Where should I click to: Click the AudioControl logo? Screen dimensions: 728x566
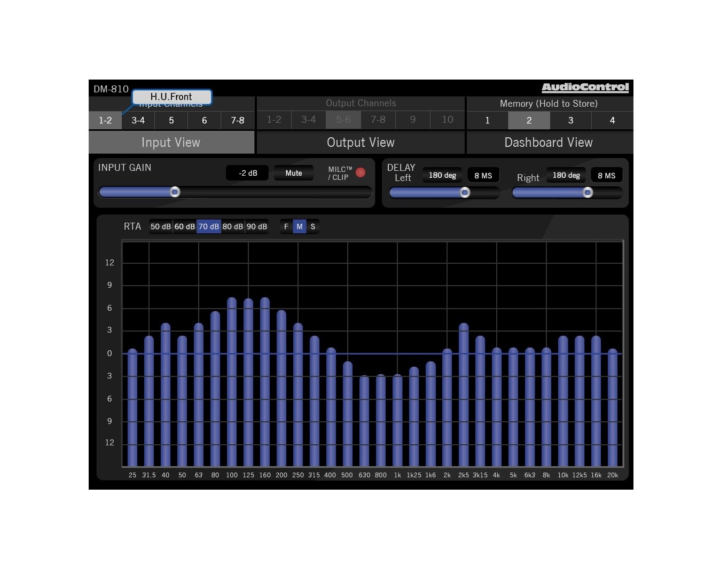click(x=585, y=88)
